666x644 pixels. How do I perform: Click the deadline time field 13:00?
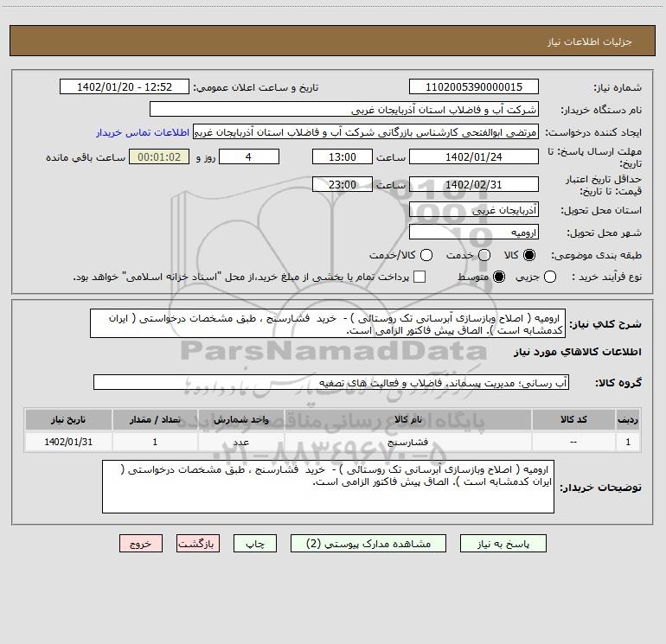pos(343,156)
